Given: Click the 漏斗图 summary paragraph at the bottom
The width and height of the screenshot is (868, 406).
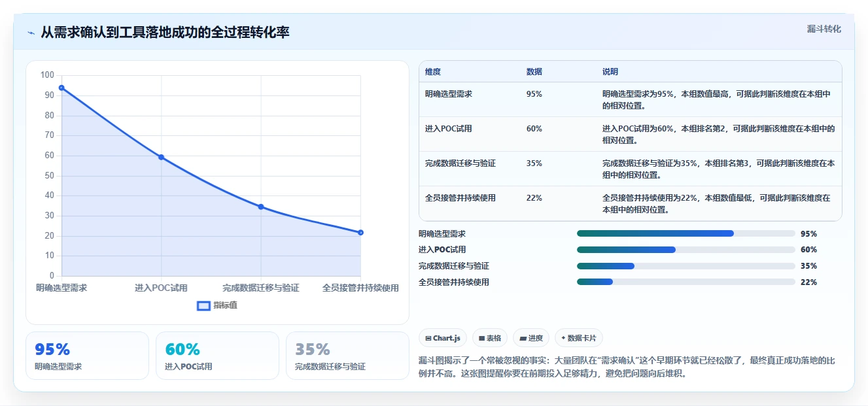Looking at the screenshot, I should tap(627, 367).
